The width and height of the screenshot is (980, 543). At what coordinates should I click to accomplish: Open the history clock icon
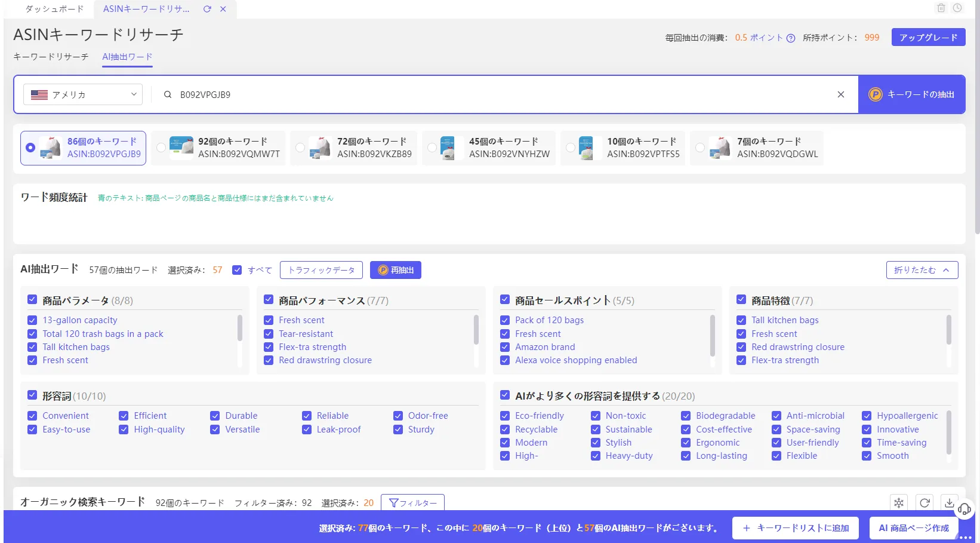pyautogui.click(x=957, y=8)
